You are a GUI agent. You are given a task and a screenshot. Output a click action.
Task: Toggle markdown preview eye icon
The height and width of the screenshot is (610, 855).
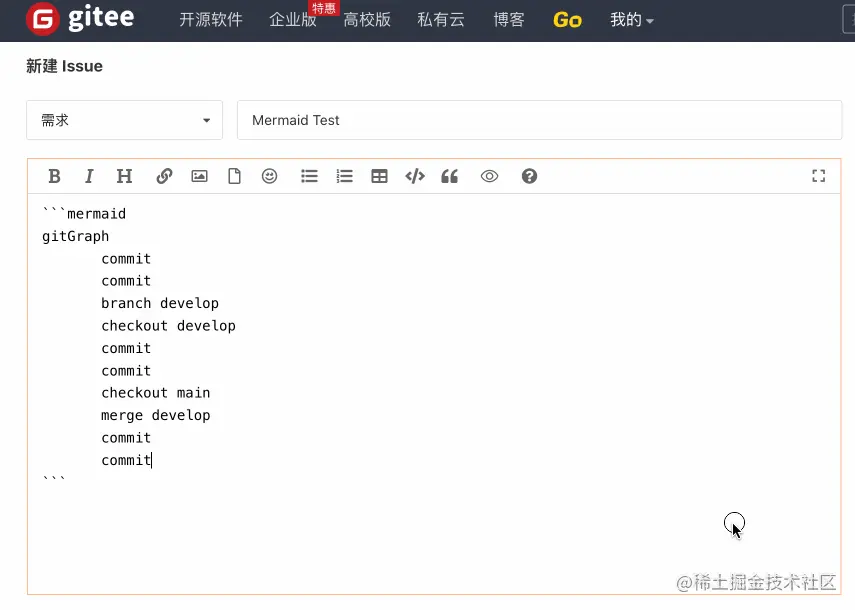click(489, 176)
